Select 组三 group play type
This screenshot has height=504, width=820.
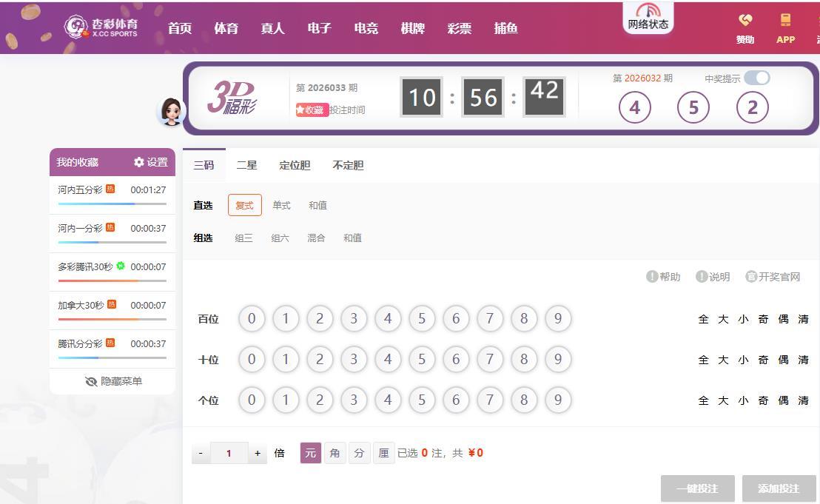[x=243, y=238]
